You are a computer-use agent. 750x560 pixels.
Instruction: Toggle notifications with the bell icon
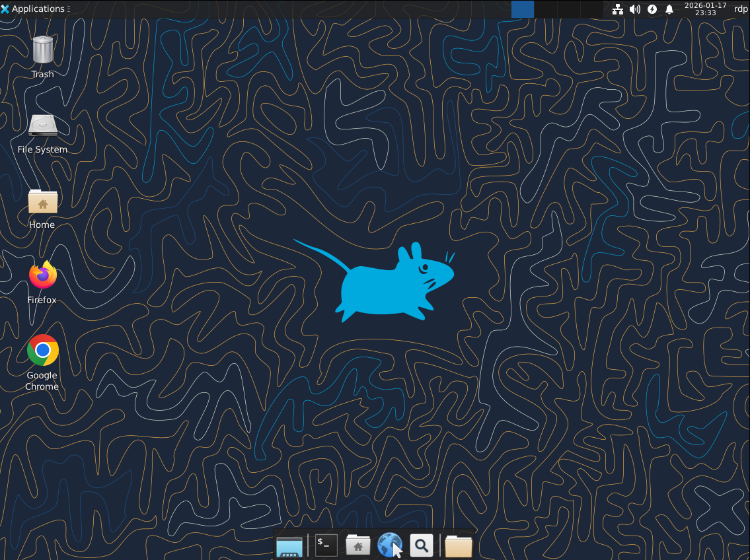669,9
